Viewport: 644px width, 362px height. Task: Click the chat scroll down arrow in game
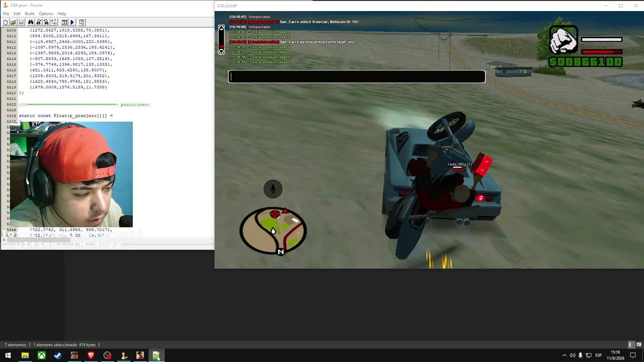(x=221, y=50)
